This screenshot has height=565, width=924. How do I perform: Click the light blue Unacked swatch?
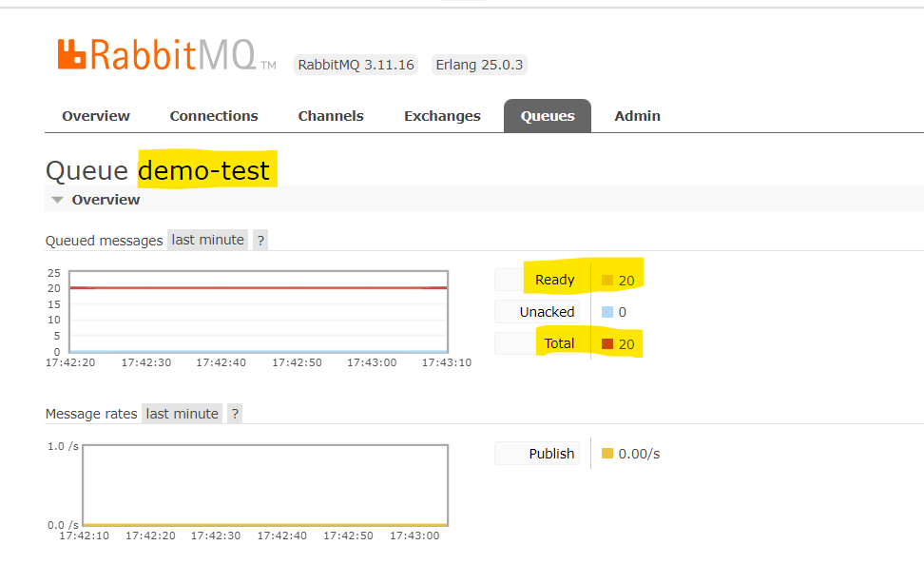click(607, 312)
